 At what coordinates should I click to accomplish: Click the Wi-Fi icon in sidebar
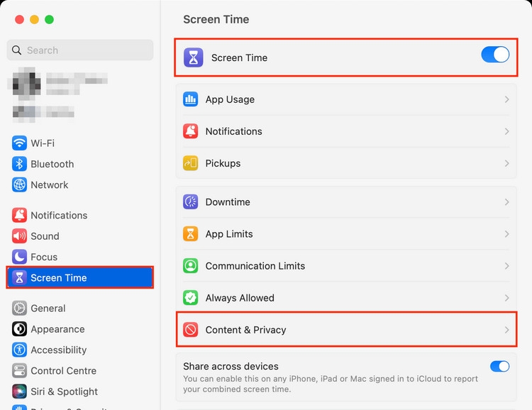19,143
